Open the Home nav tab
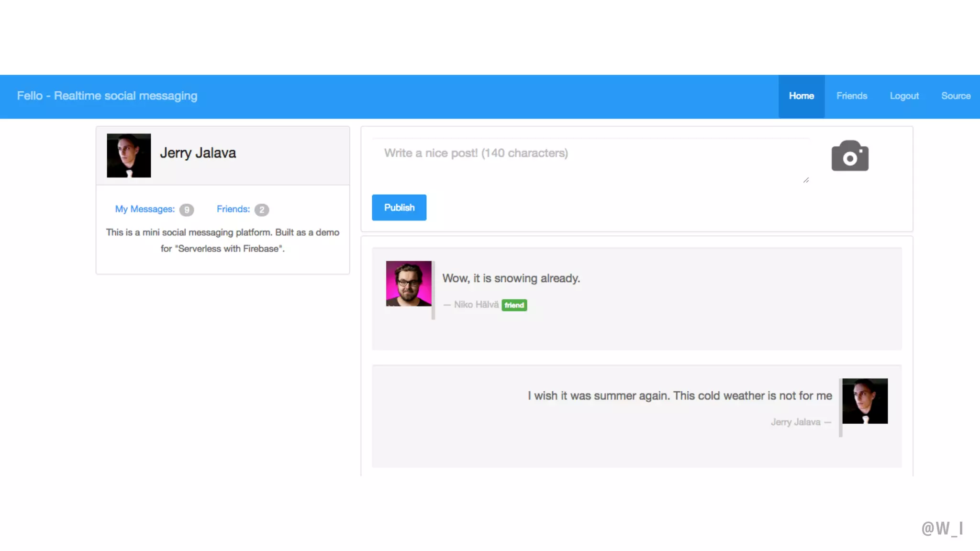The width and height of the screenshot is (980, 551). point(801,96)
